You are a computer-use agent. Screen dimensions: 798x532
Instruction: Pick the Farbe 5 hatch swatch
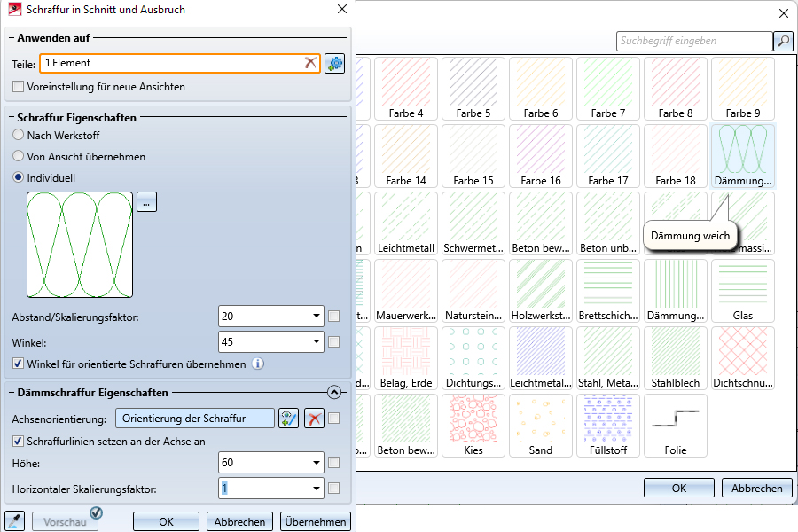pyautogui.click(x=473, y=89)
